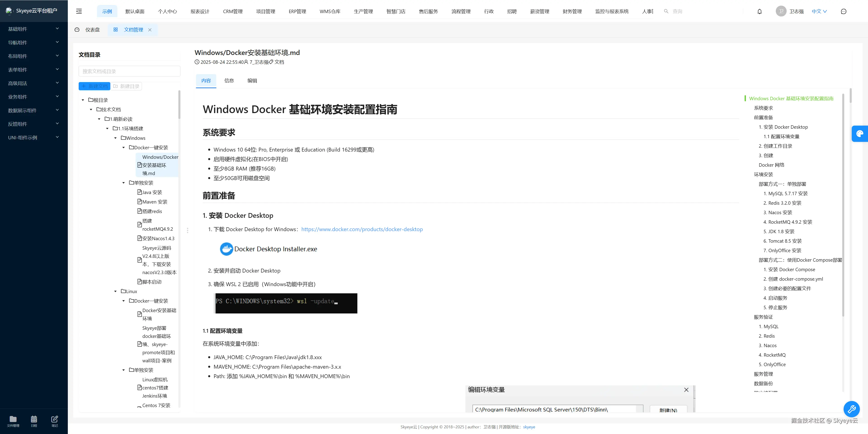This screenshot has width=868, height=434.
Task: Jump to Redis 3.2.0 安装 in outline
Action: click(x=782, y=203)
